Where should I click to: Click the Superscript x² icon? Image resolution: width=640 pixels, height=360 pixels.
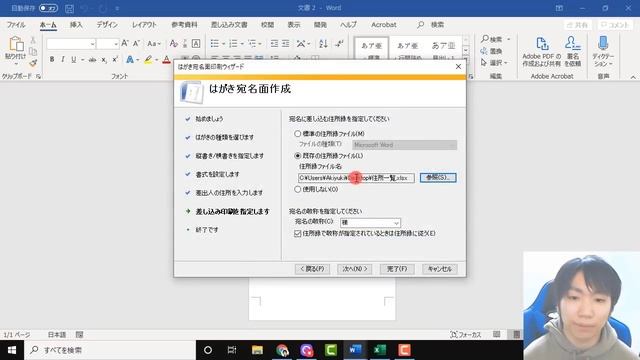tap(115, 60)
